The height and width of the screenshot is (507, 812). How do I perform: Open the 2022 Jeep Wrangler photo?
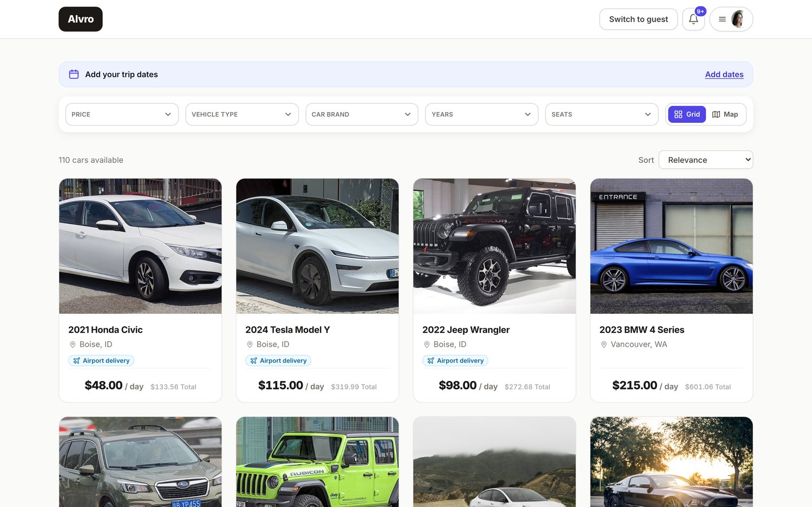[x=494, y=246]
